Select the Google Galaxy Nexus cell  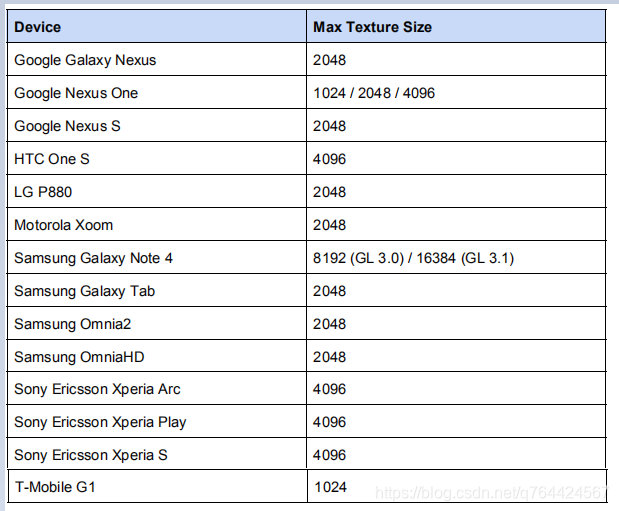tap(85, 60)
